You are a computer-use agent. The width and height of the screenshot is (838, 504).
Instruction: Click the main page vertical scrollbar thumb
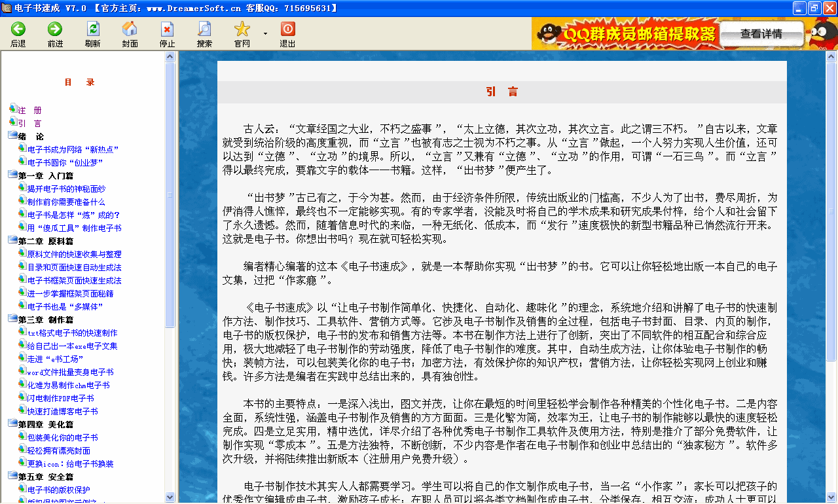[x=831, y=211]
